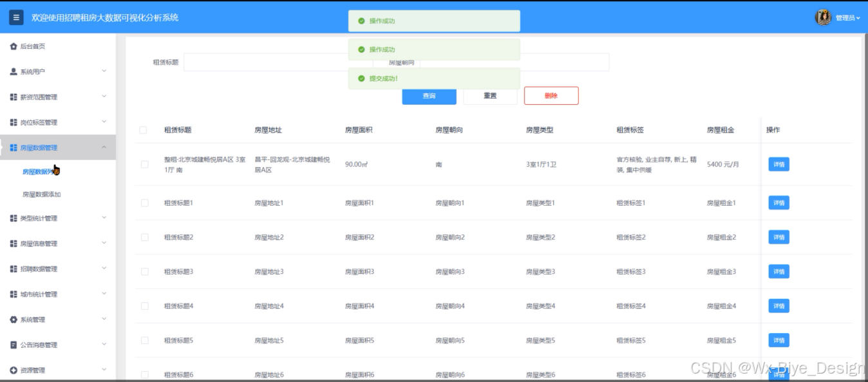Go to 后台首页 in the sidebar
The width and height of the screenshot is (868, 382).
(32, 46)
